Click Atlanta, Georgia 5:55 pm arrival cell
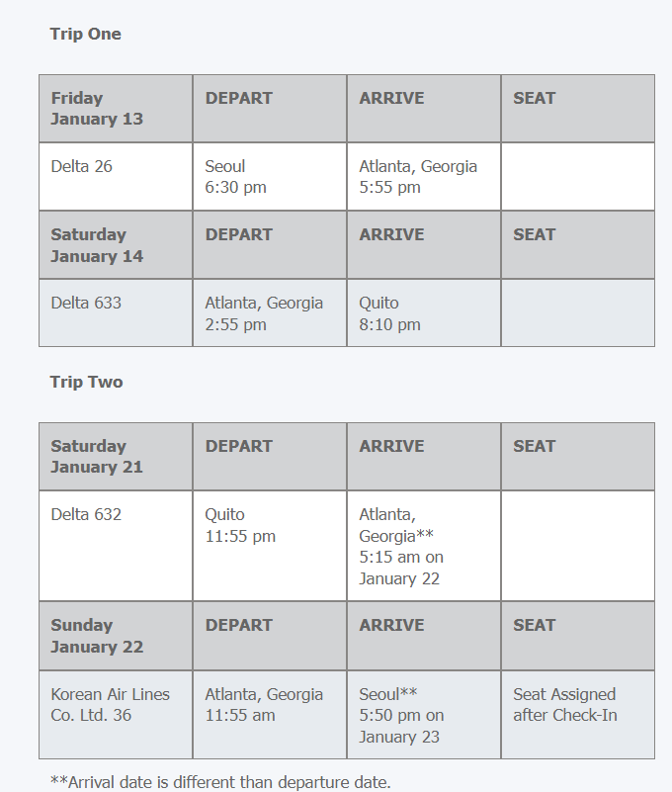 point(418,176)
